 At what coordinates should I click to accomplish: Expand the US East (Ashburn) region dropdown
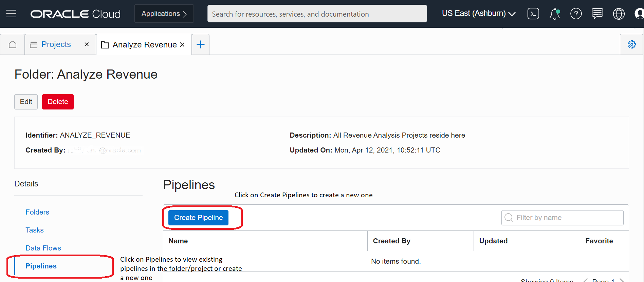click(x=479, y=14)
